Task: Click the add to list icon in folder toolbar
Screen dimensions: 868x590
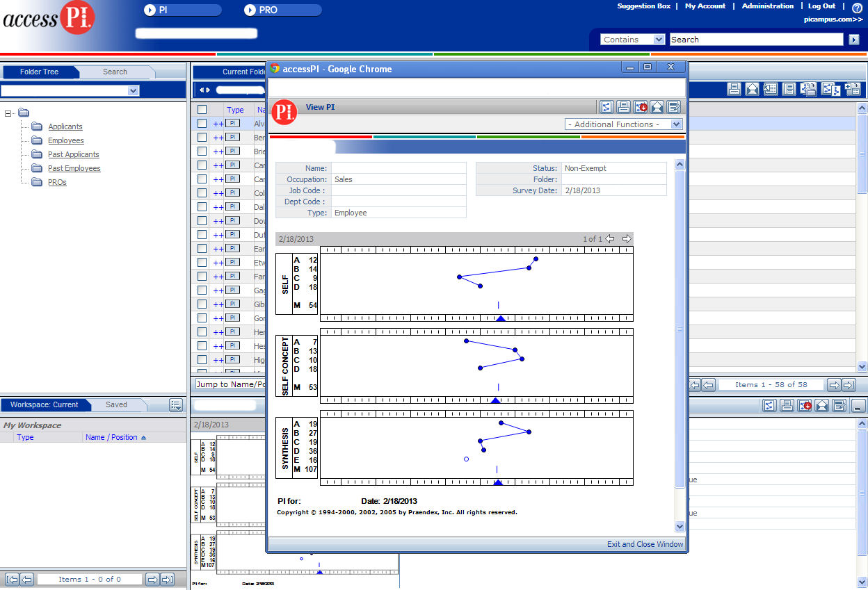Action: point(853,89)
